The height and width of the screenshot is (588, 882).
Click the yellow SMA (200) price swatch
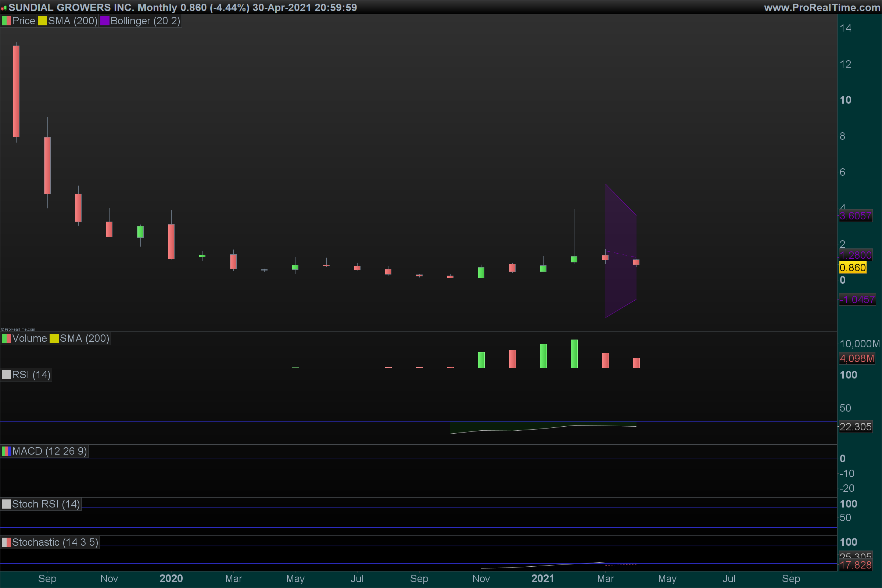[x=42, y=21]
